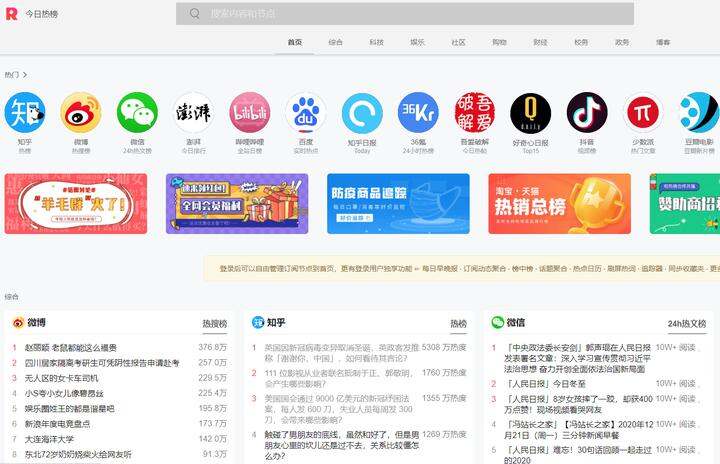The width and height of the screenshot is (720, 464).
Task: Open 24h热文榜 link in 微信 card
Action: coord(686,323)
